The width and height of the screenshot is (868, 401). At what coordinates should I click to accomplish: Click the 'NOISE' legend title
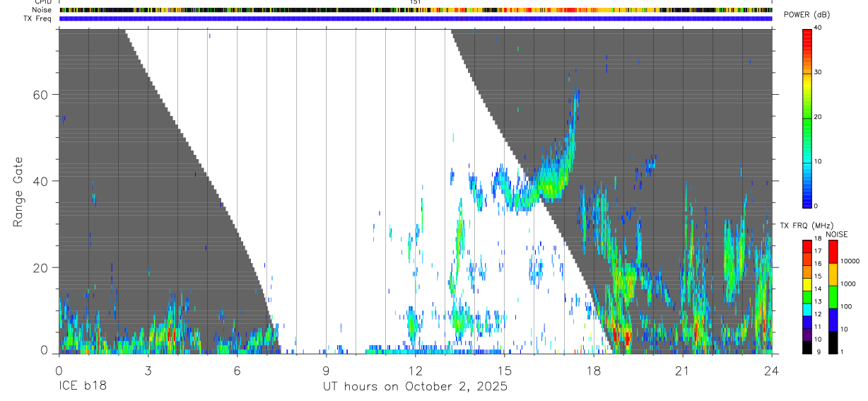pyautogui.click(x=835, y=234)
